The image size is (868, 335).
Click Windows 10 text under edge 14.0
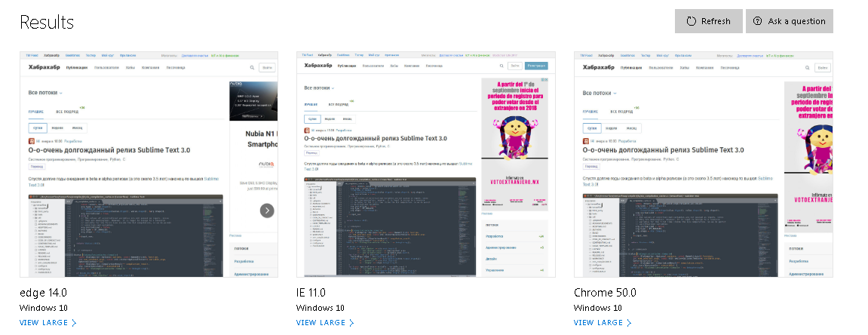coord(43,308)
